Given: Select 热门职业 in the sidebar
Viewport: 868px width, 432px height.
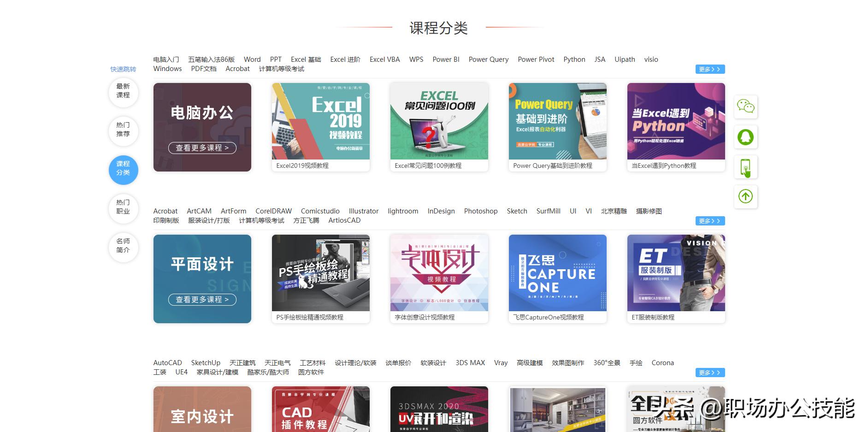Looking at the screenshot, I should [123, 209].
